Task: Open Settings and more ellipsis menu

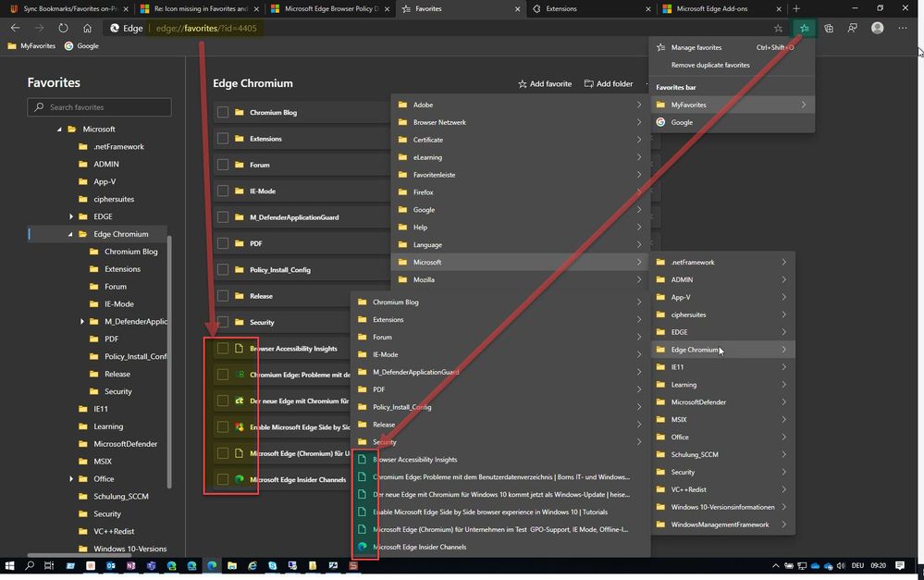Action: point(903,28)
